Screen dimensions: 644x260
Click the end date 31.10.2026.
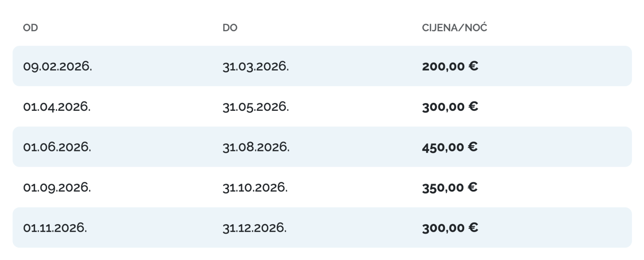[x=255, y=188]
